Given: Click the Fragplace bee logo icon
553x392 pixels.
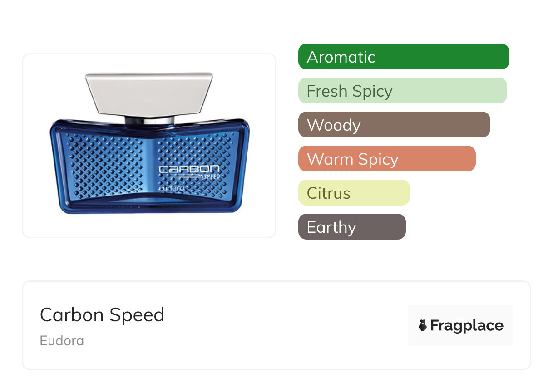Looking at the screenshot, I should [423, 325].
